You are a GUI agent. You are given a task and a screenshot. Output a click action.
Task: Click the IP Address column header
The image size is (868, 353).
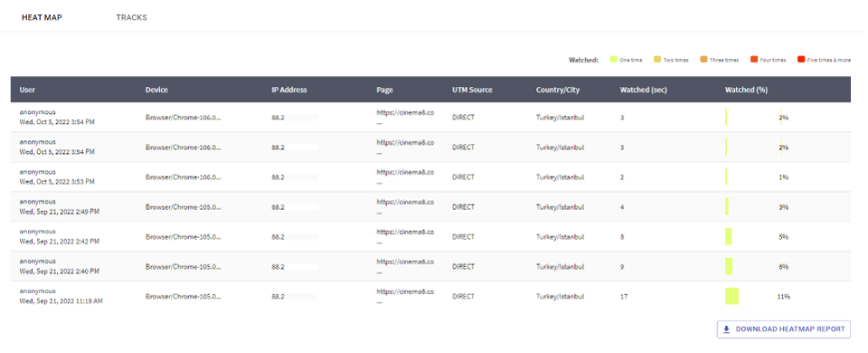pyautogui.click(x=289, y=90)
